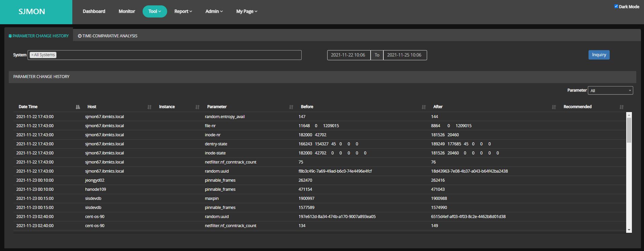Click the Parameter column sort arrows
This screenshot has height=251, width=644.
point(291,107)
